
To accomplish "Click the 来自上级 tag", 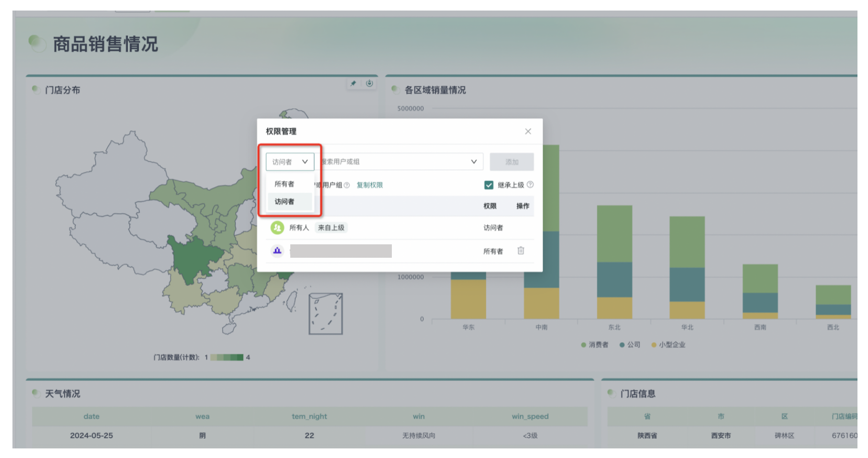I will click(331, 228).
